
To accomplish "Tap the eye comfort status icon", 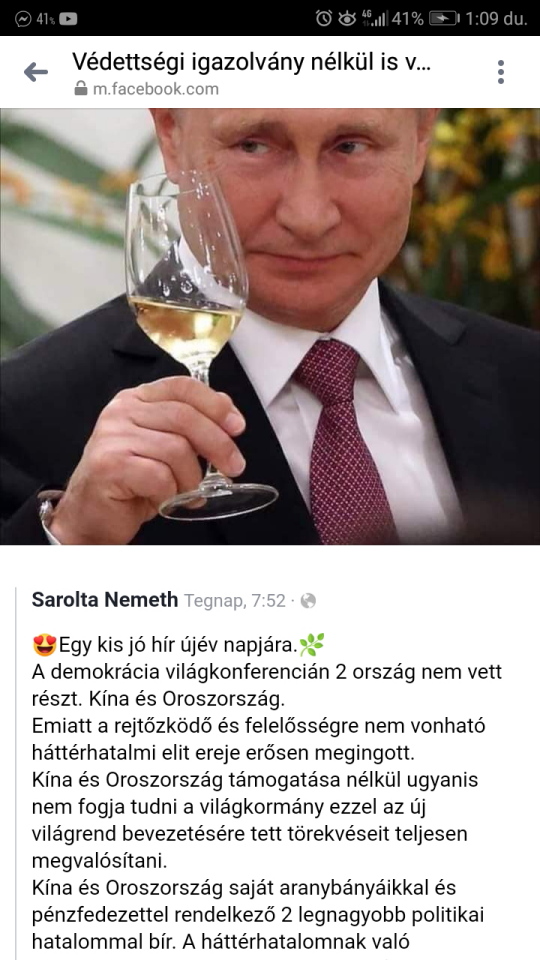I will tap(347, 19).
